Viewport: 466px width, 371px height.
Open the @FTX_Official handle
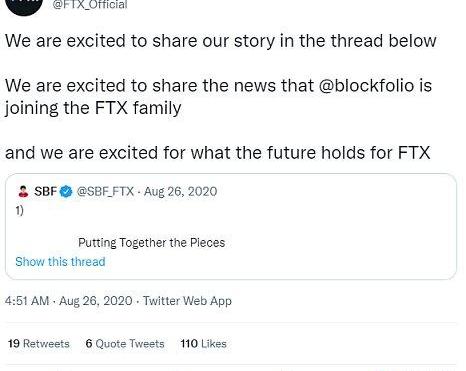pyautogui.click(x=90, y=5)
